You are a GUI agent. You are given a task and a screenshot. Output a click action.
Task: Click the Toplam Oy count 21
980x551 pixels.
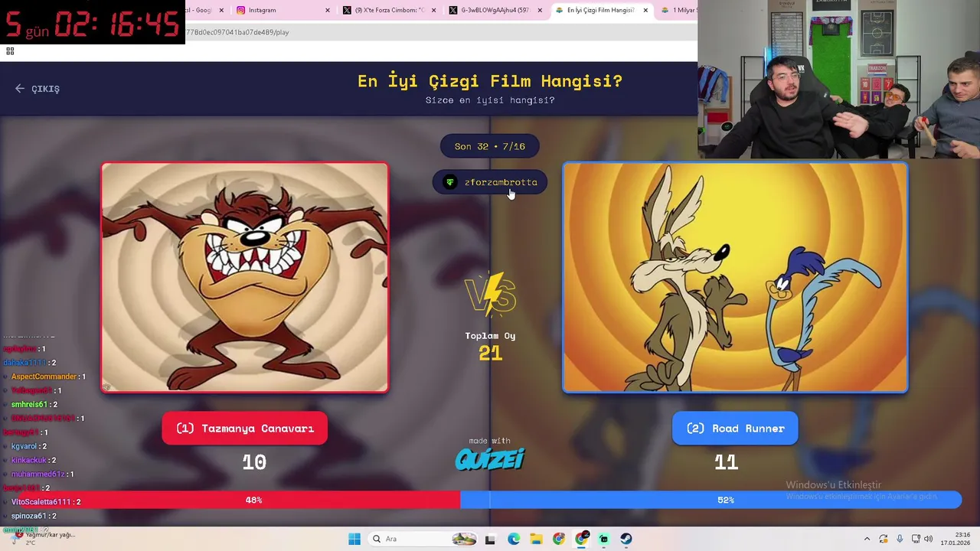pos(490,353)
